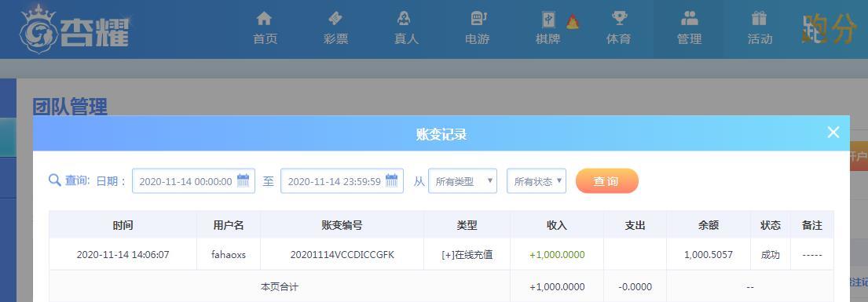Click the 时间 column header
The image size is (868, 302).
point(123,225)
